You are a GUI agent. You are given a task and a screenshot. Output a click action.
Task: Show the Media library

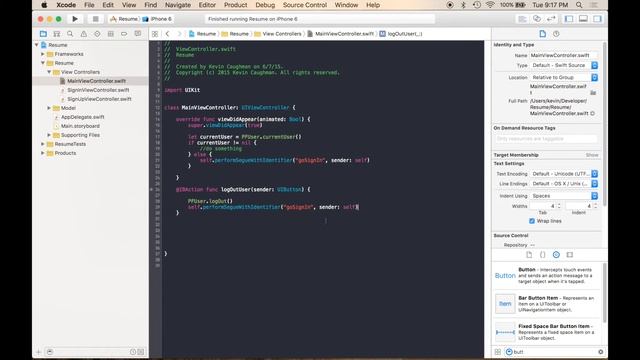570,255
